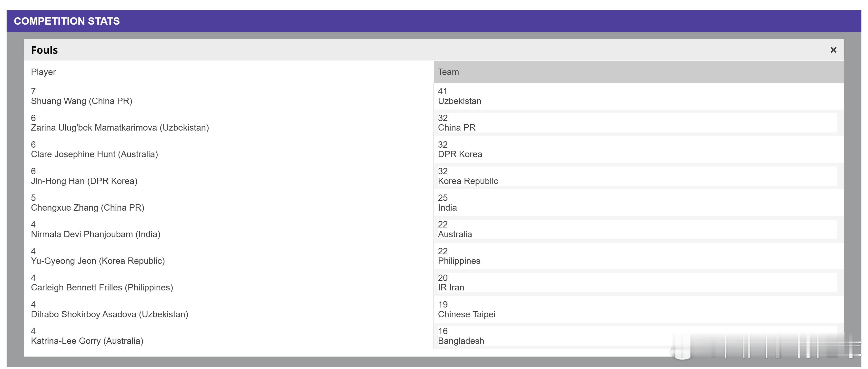The width and height of the screenshot is (868, 369).
Task: Select Uzbekistan team fouls row
Action: click(x=459, y=101)
